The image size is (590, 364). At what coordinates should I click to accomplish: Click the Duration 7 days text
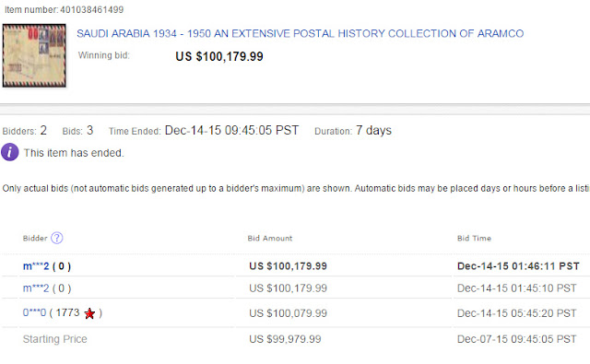coord(353,131)
